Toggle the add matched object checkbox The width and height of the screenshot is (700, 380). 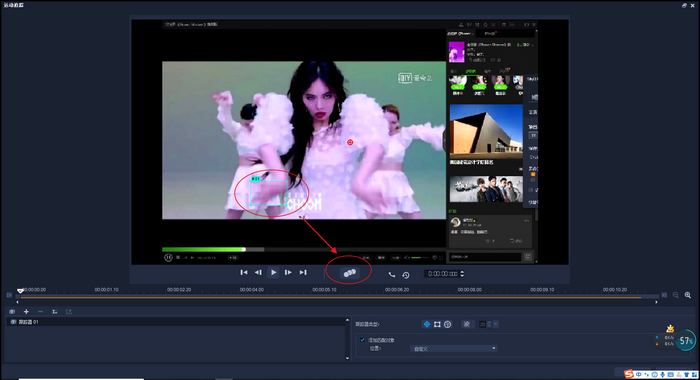pos(362,340)
